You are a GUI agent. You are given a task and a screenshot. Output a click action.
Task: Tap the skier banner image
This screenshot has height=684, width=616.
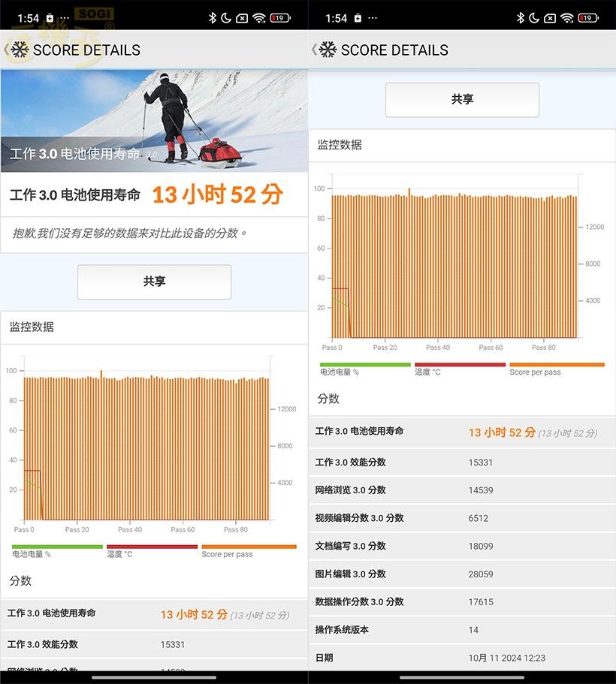[x=154, y=120]
